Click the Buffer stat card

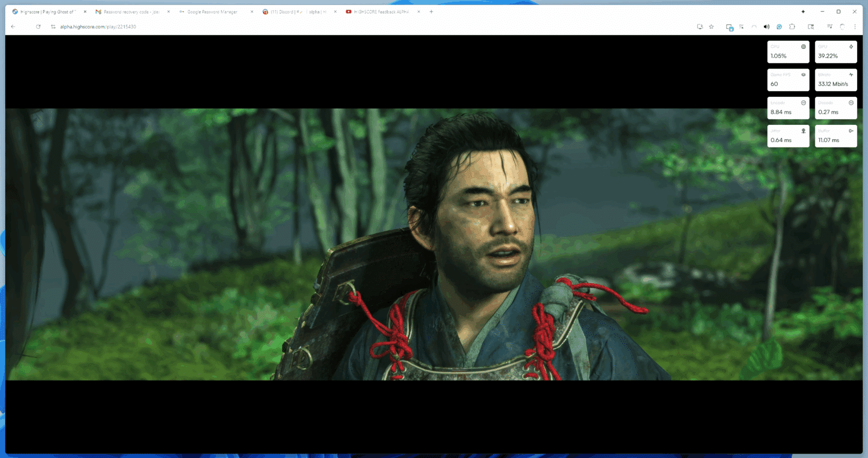pyautogui.click(x=836, y=136)
